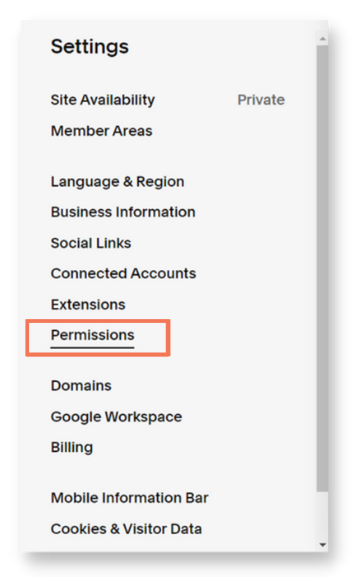Click the underline beneath Permissions
The height and width of the screenshot is (577, 360).
click(x=92, y=347)
